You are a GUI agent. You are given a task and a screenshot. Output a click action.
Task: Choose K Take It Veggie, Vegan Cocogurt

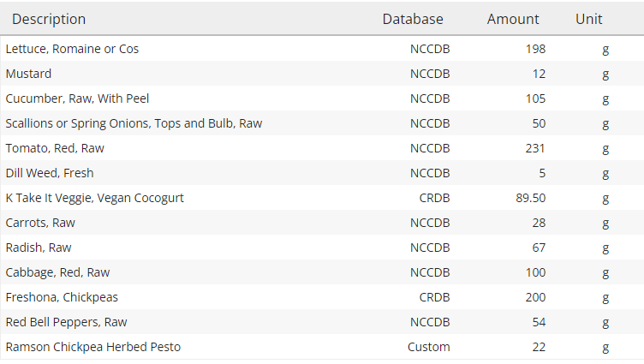pos(95,198)
